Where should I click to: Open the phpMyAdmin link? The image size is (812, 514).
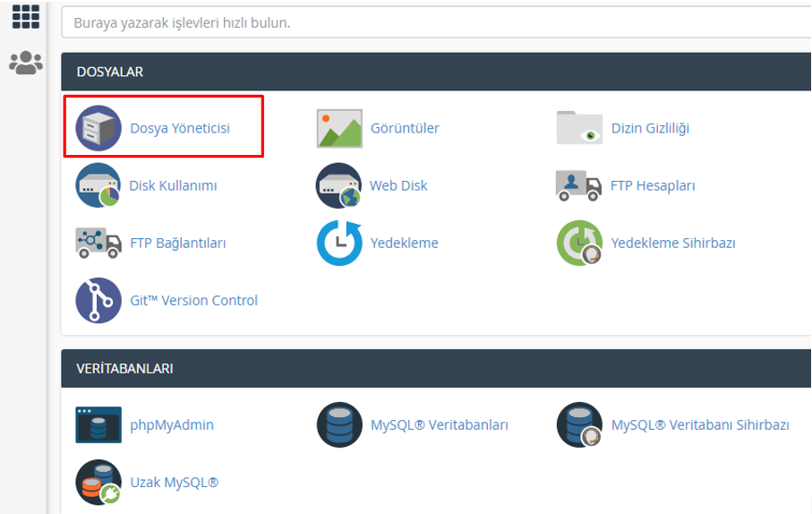[x=172, y=424]
